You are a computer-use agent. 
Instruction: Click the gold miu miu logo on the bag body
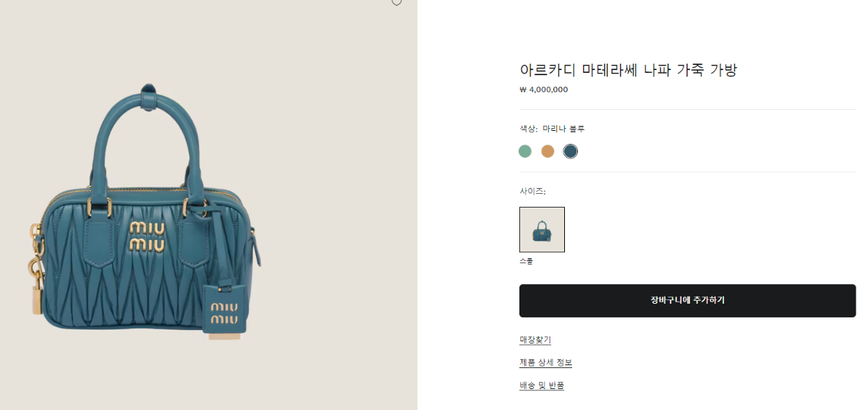pyautogui.click(x=148, y=236)
